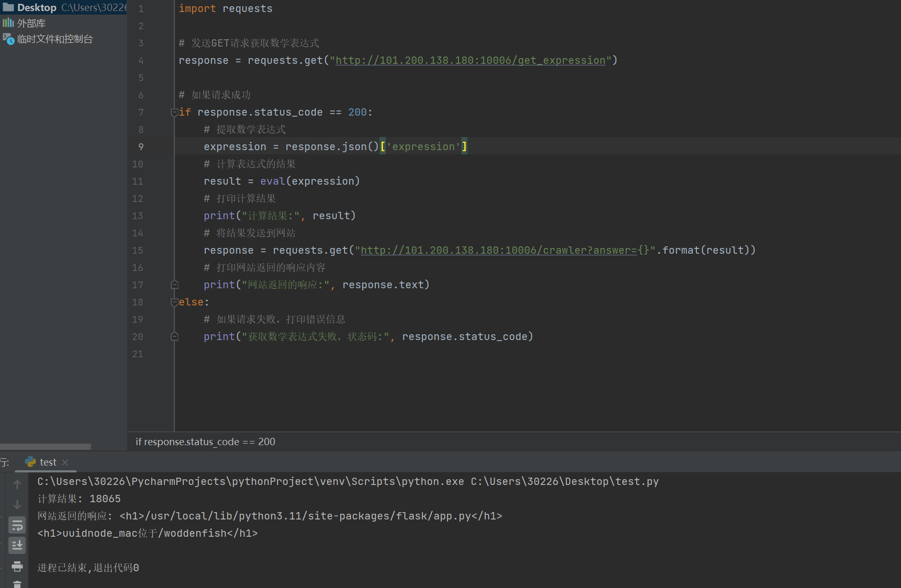The height and width of the screenshot is (588, 901).
Task: Click the word 'import' on line 1
Action: (x=197, y=8)
